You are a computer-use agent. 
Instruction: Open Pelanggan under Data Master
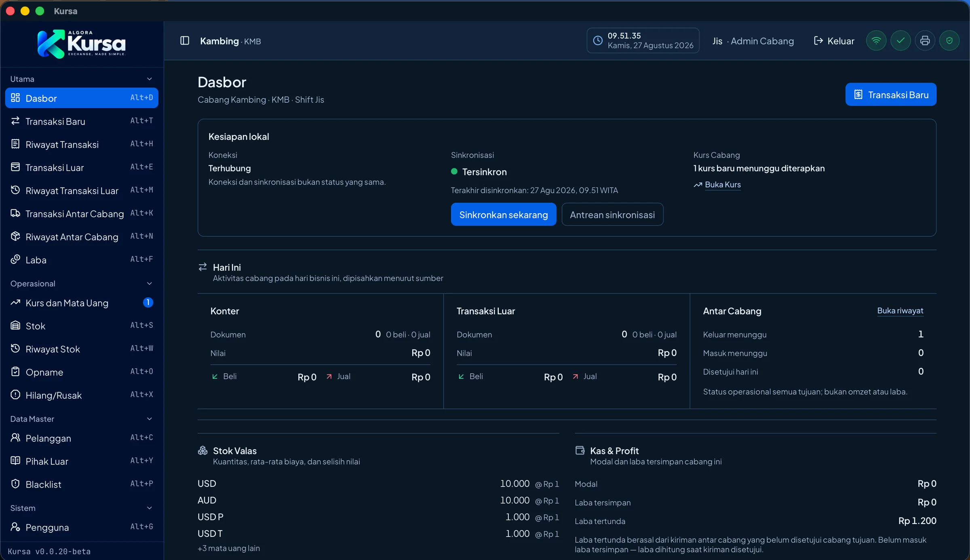(x=82, y=438)
